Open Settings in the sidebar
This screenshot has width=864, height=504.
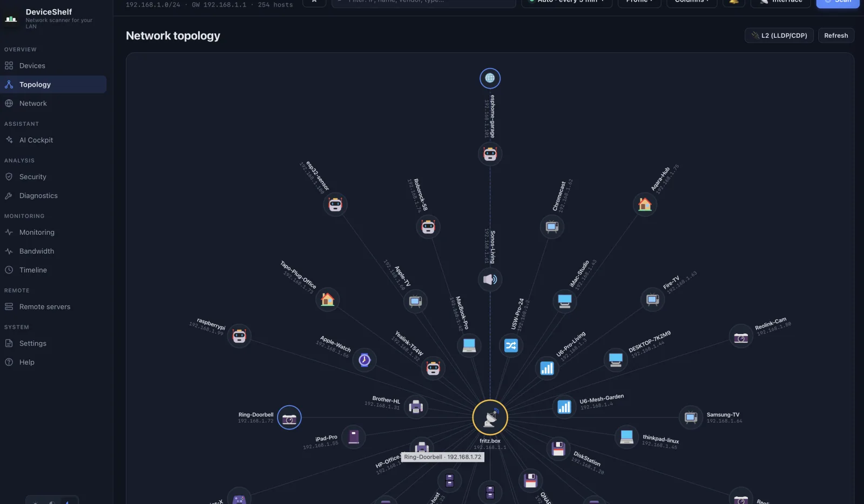click(53, 344)
